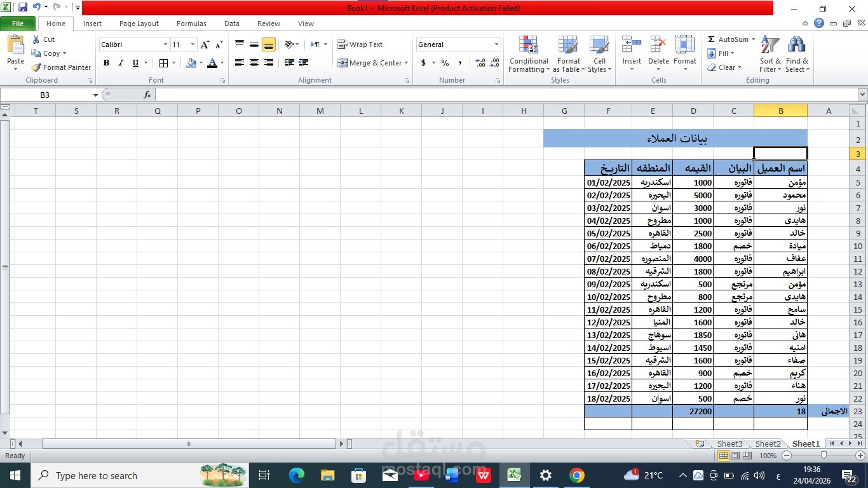The image size is (868, 488).
Task: Click the Merge & Center button
Action: coord(373,63)
